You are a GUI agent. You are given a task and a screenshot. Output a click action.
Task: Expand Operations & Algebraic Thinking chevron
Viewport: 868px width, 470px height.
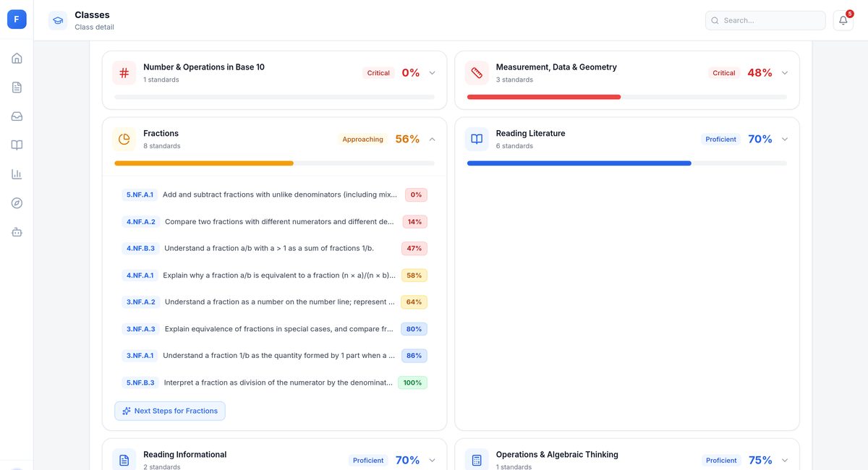tap(785, 460)
